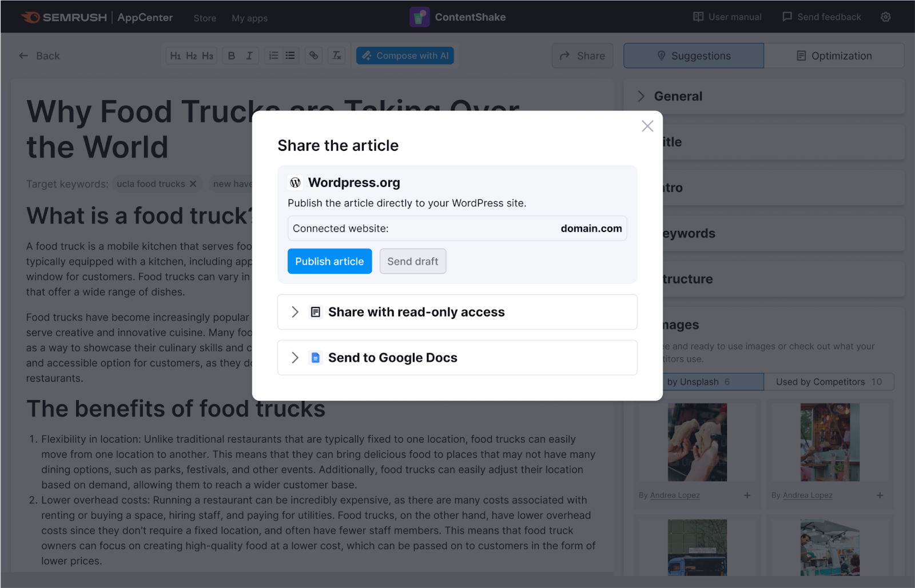Open settings gear icon
This screenshot has height=588, width=915.
(885, 17)
